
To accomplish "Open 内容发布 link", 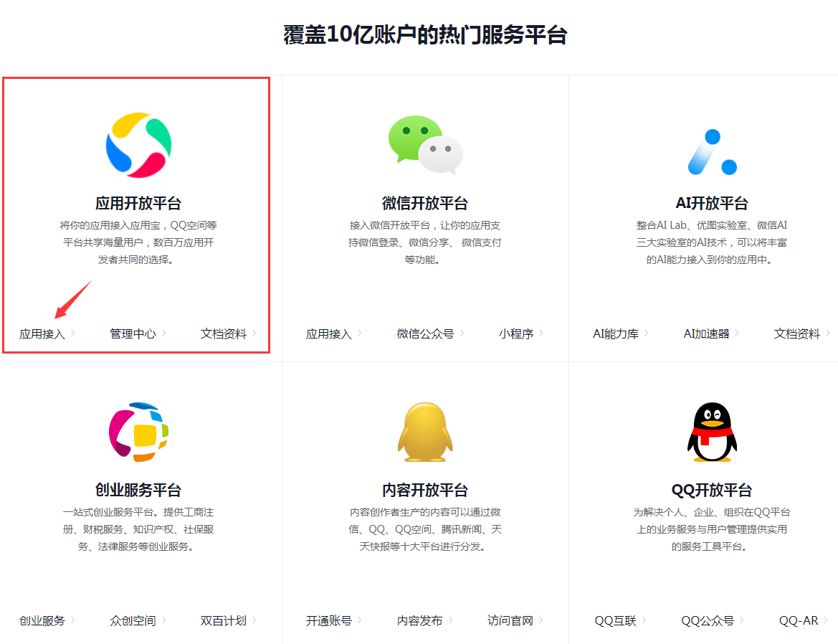I will pos(419,620).
